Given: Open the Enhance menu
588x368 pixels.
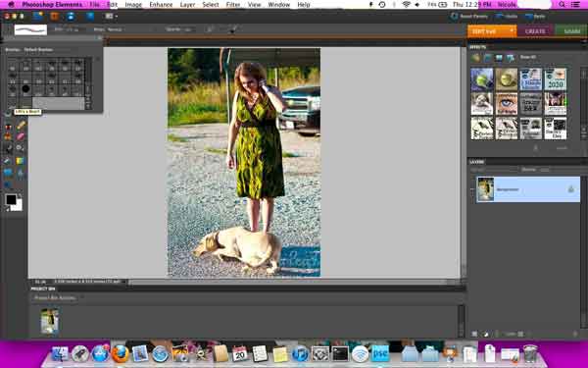Looking at the screenshot, I should point(161,5).
